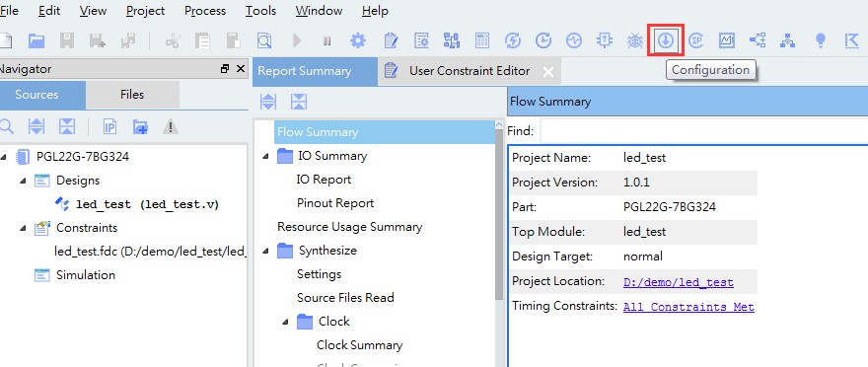This screenshot has width=868, height=367.
Task: Click collapse-all icon in Navigator toolbar
Action: click(67, 126)
